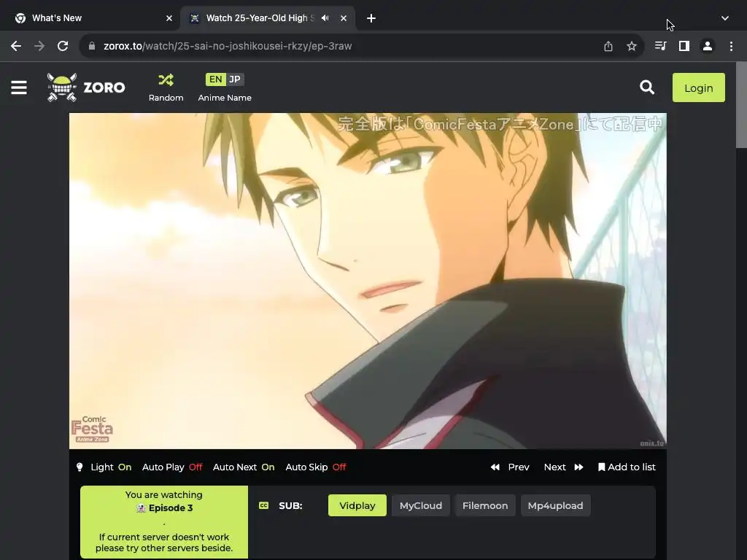Go to previous episode rewind icon
The width and height of the screenshot is (747, 560).
(495, 467)
